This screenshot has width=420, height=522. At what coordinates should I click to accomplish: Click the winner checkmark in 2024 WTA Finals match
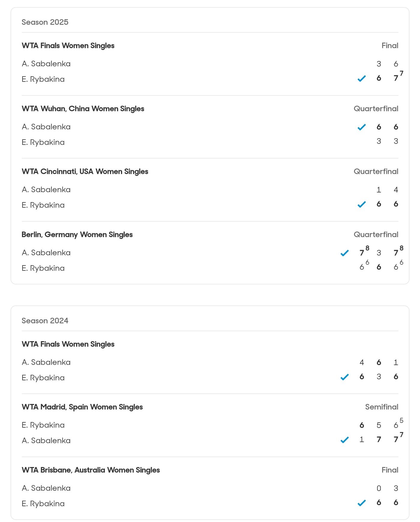click(x=344, y=377)
